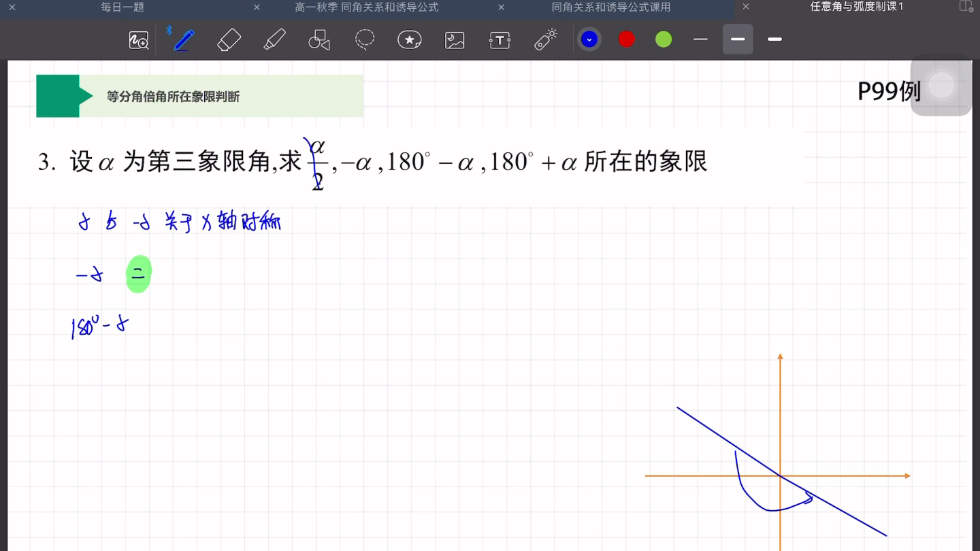Click the handwritten 180°-α note
This screenshot has width=980, height=551.
100,327
